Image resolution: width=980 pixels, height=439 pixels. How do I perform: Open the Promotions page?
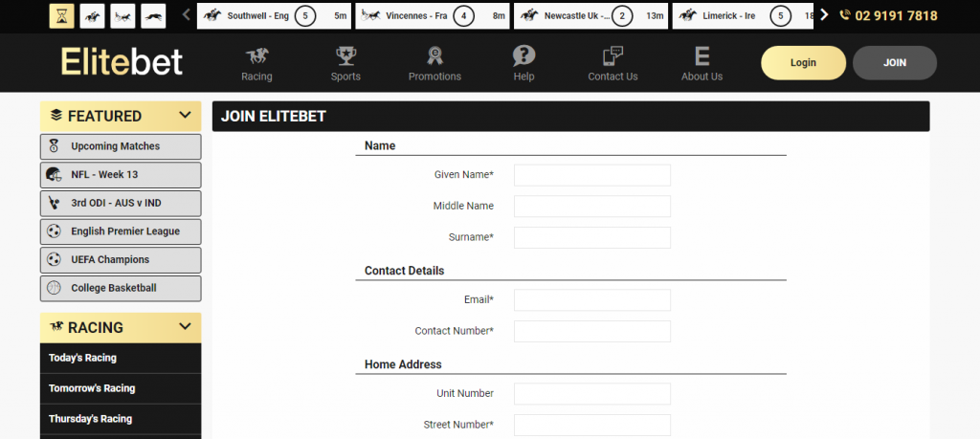(x=435, y=64)
